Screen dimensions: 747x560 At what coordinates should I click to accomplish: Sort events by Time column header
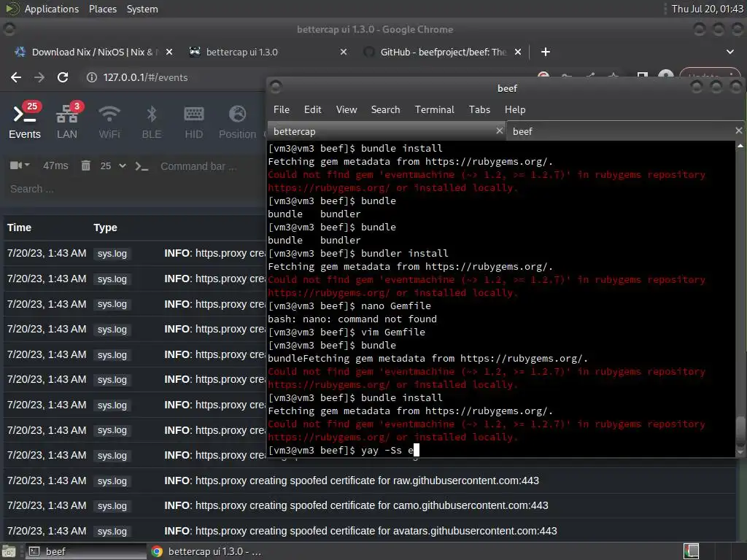(19, 227)
